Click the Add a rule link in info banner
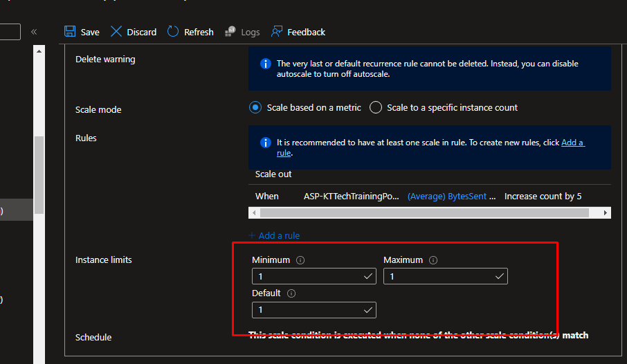627x364 pixels. point(572,143)
